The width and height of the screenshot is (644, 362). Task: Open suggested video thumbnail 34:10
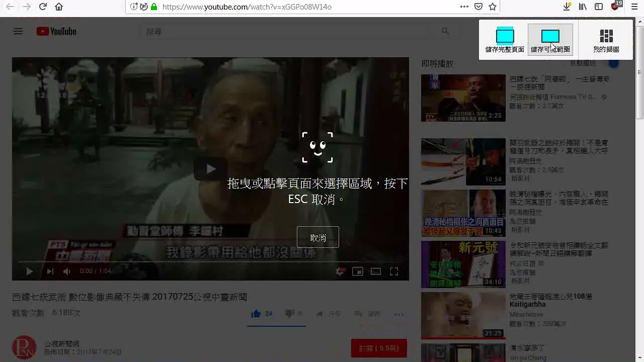click(463, 264)
